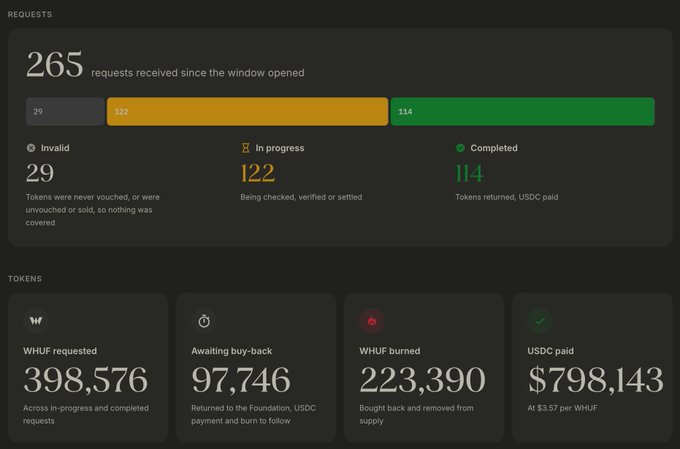Click the WHUF requested title
This screenshot has width=680, height=449.
(60, 351)
